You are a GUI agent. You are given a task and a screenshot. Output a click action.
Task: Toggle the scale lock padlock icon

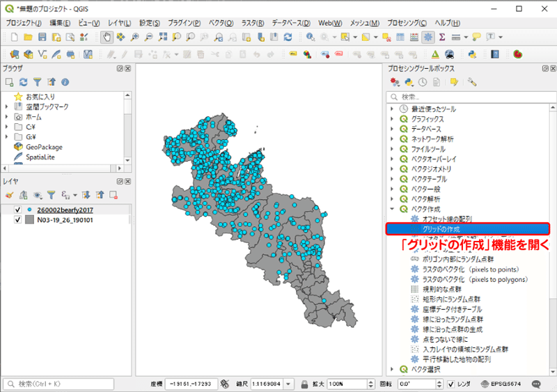pyautogui.click(x=304, y=384)
